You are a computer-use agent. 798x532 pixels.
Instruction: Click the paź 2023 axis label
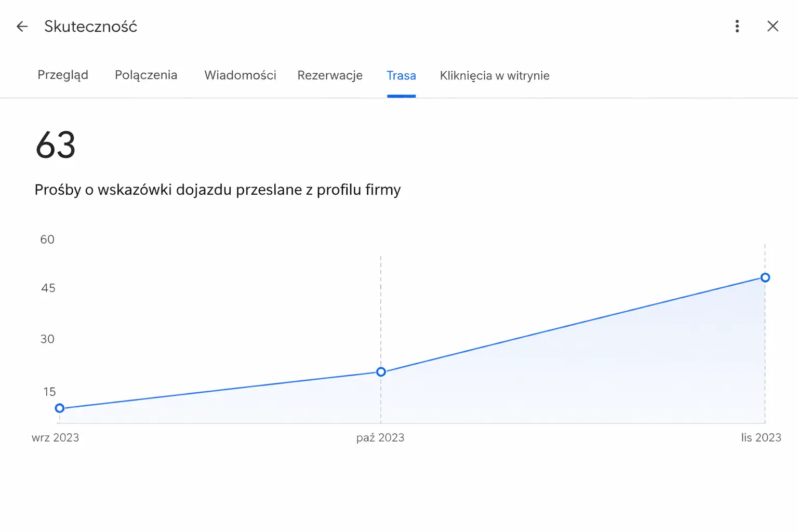tap(380, 437)
